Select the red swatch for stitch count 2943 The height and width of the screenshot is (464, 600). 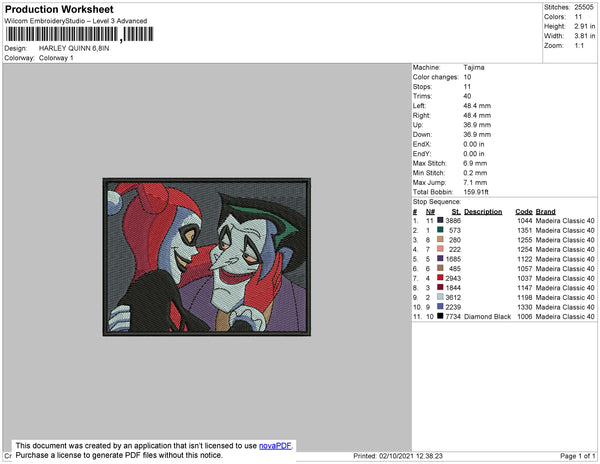[x=440, y=277]
